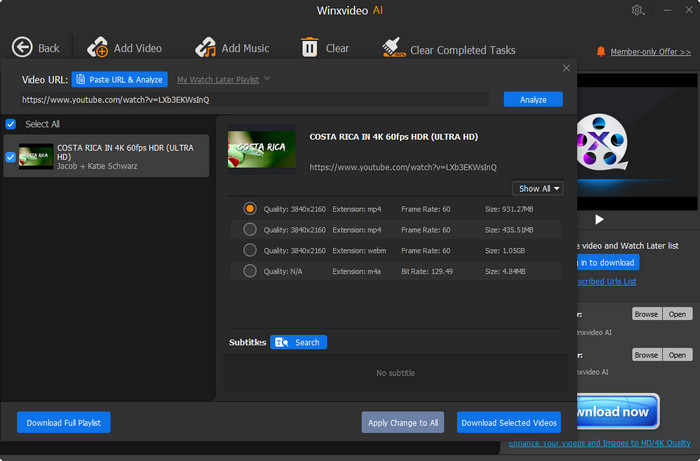Open the Member-only Offer link
Screen dimensions: 700x461
point(650,52)
